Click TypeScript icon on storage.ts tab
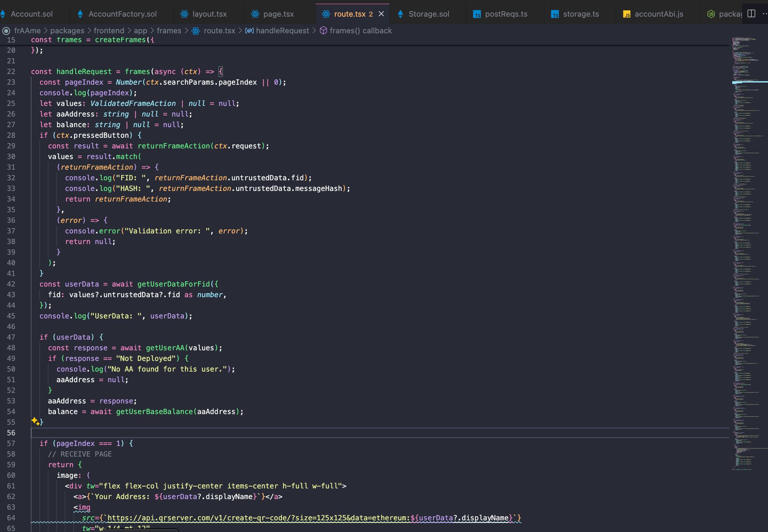This screenshot has height=532, width=768. point(555,14)
